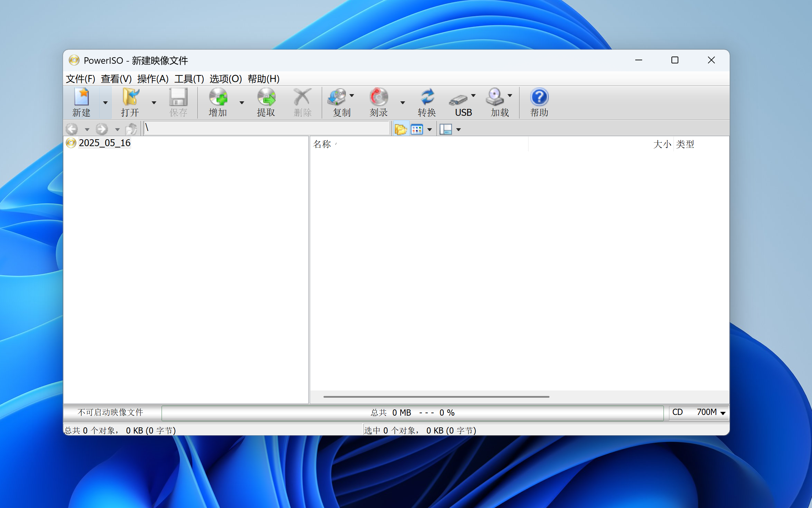Sort by the 名称 column header

(419, 144)
